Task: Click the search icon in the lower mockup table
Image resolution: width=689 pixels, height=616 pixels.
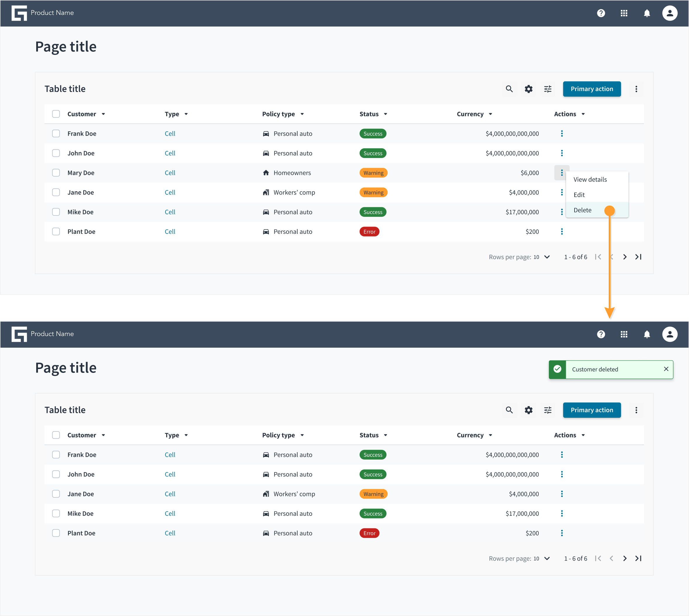Action: [509, 410]
